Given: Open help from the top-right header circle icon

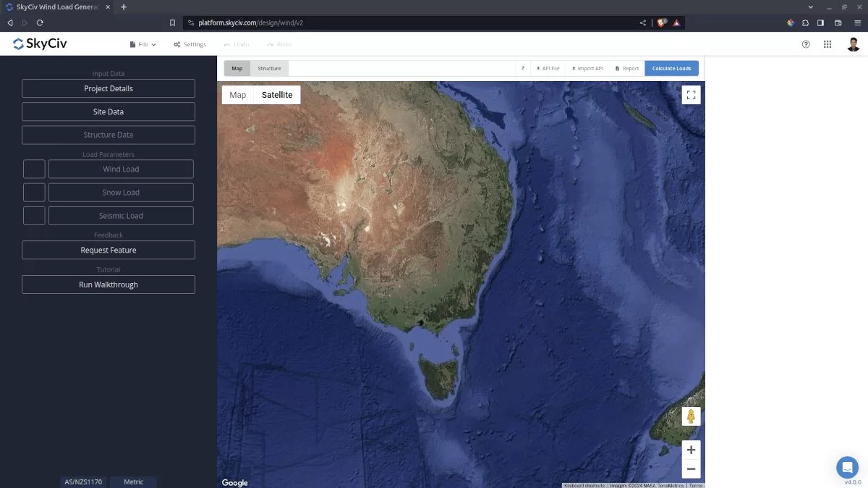Looking at the screenshot, I should click(x=805, y=44).
